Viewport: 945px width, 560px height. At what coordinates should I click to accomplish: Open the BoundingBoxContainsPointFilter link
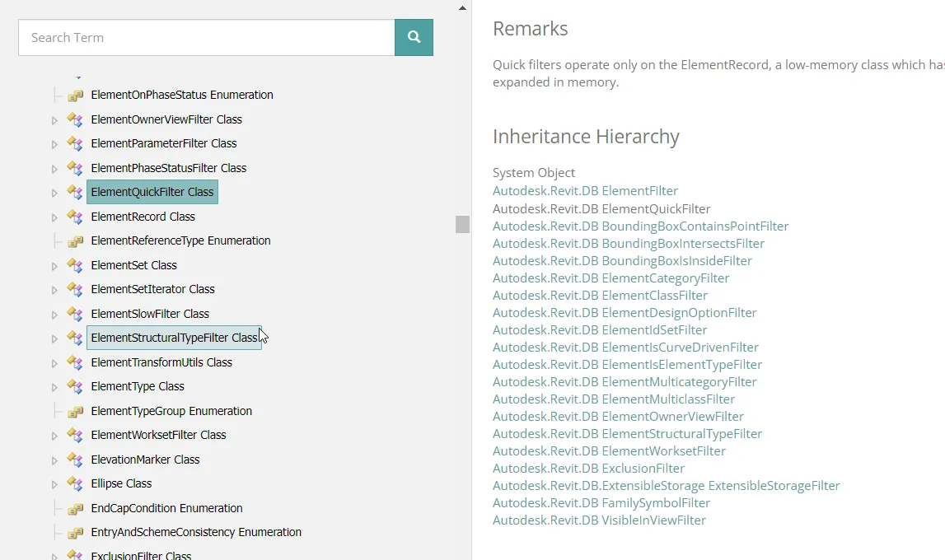(x=641, y=226)
